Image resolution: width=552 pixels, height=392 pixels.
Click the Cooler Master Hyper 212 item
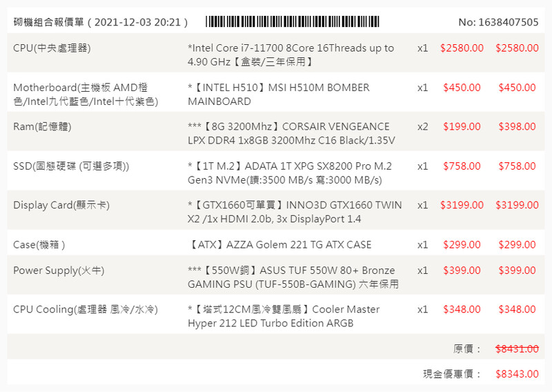click(x=284, y=317)
